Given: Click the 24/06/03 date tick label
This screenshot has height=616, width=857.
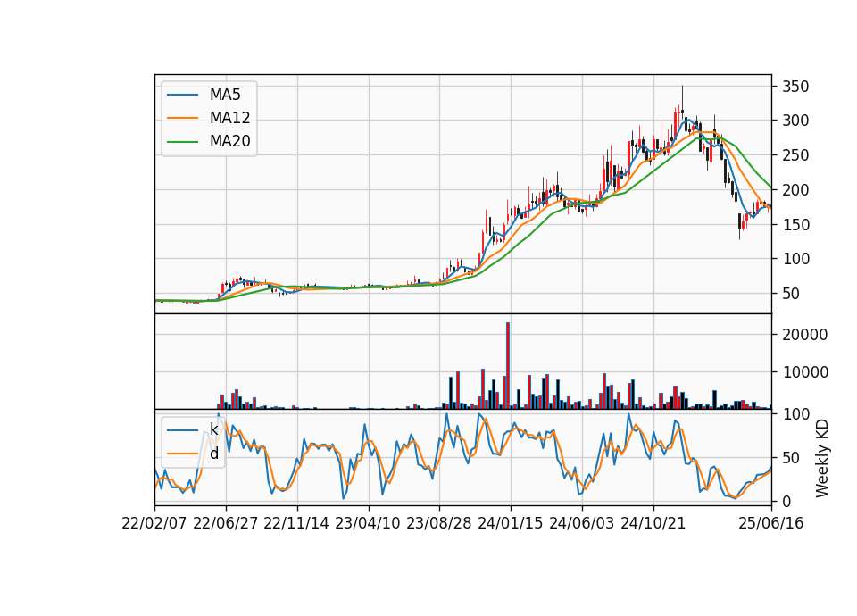Looking at the screenshot, I should coord(581,524).
